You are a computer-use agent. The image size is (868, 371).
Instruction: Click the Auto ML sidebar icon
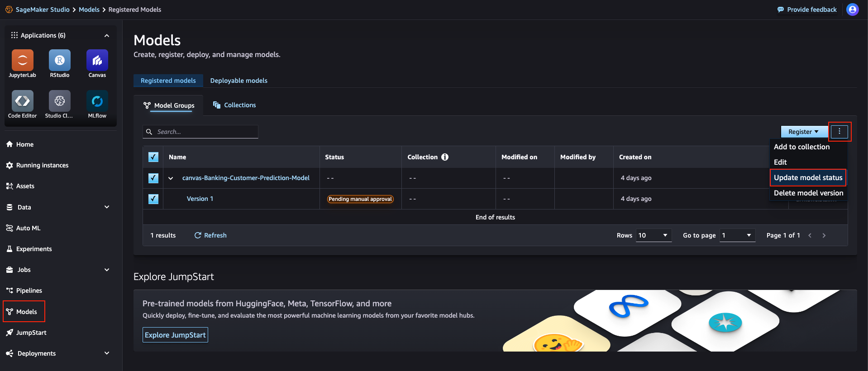pyautogui.click(x=10, y=228)
